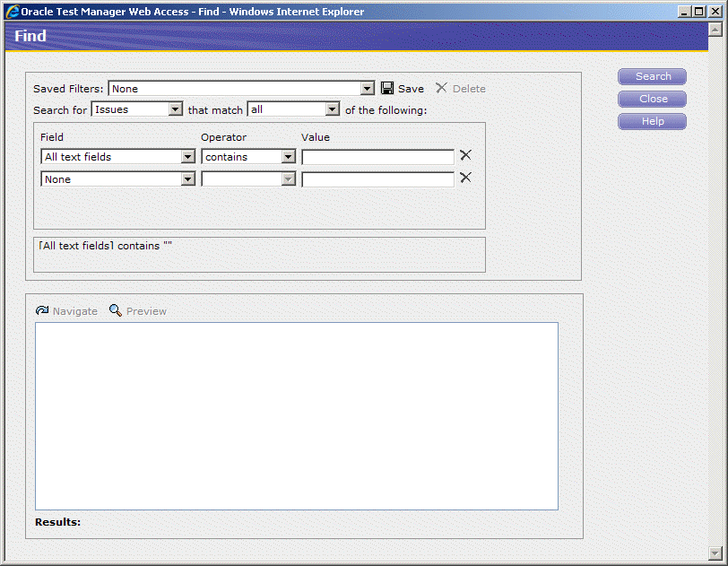
Task: Click the Saved Filters: label
Action: tap(68, 89)
